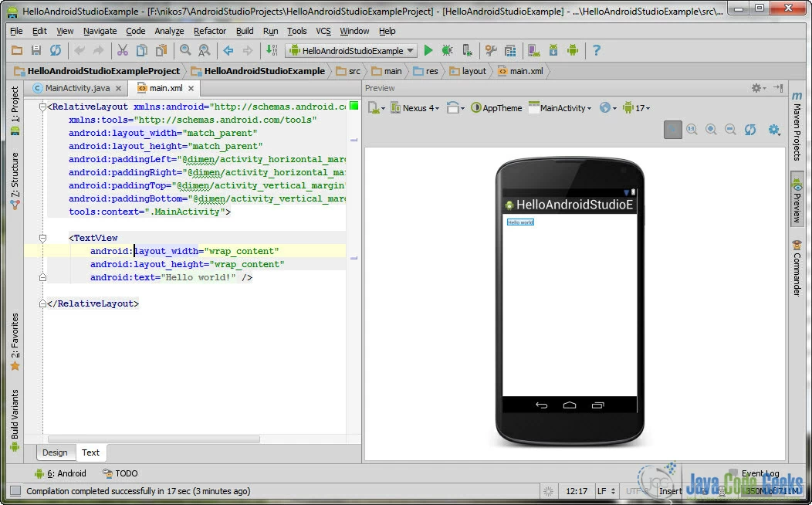Screen dimensions: 812x505
Task: Click the editor horizontal scrollbar
Action: click(x=154, y=439)
